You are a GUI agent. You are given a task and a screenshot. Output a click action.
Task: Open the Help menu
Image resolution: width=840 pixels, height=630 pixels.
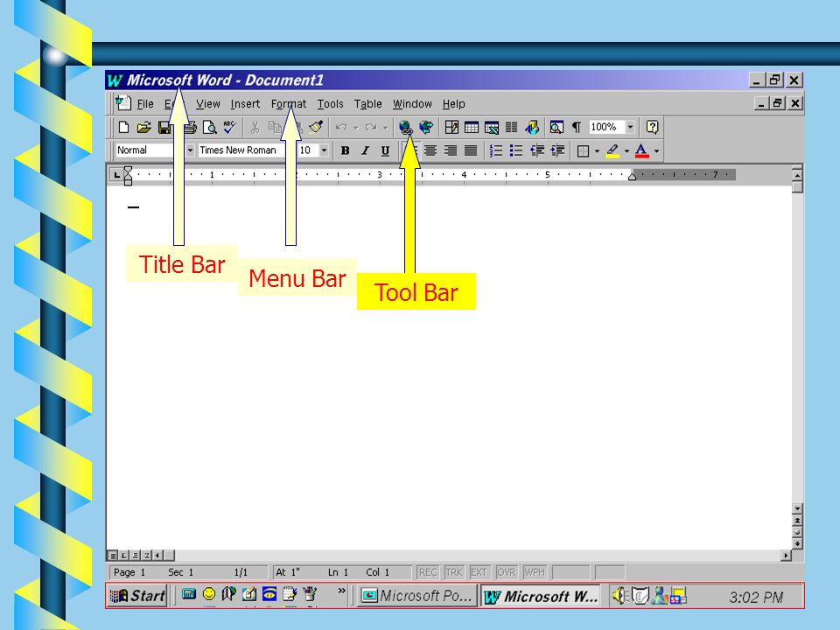(454, 104)
